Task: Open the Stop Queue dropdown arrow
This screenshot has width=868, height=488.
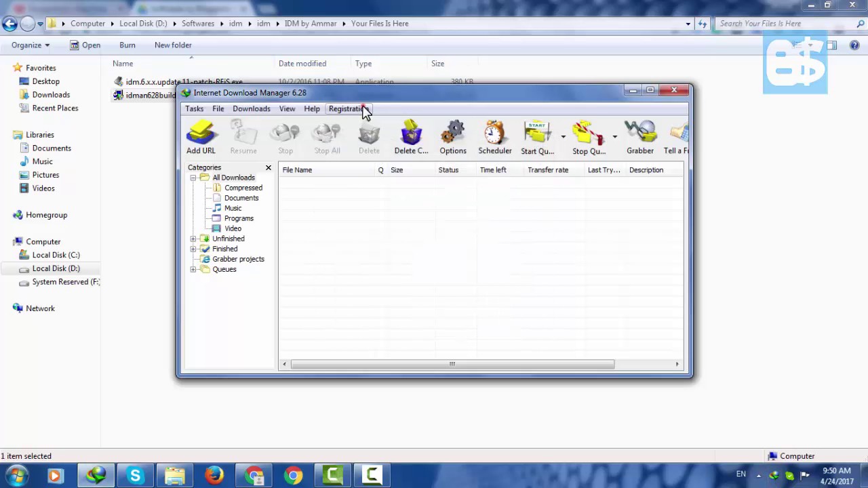Action: pos(614,137)
